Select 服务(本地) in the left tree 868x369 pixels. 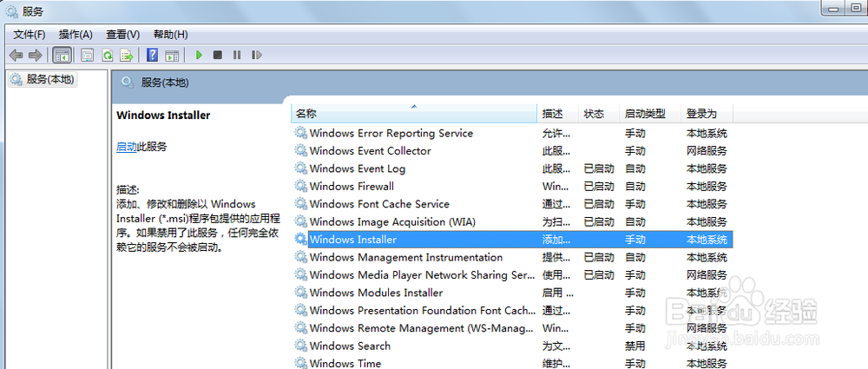click(50, 79)
